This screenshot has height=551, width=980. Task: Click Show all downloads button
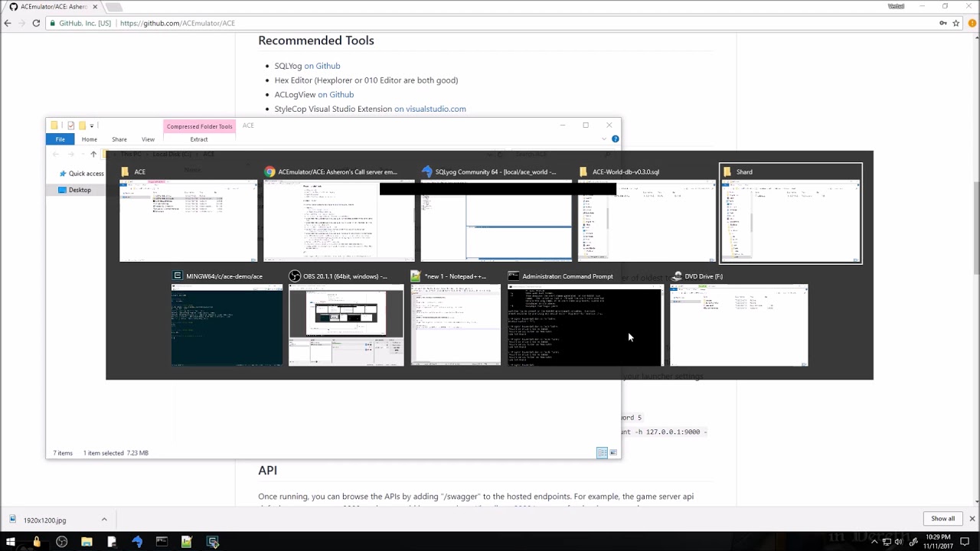click(942, 519)
